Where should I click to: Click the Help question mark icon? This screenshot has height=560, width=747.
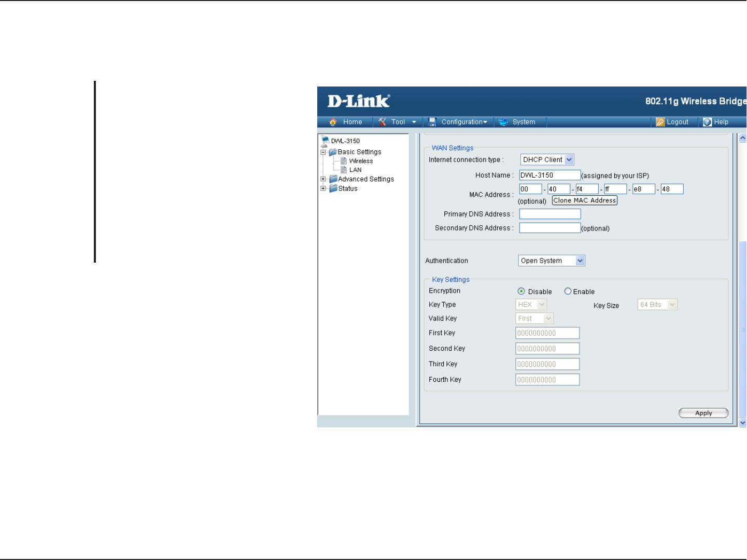click(x=708, y=122)
